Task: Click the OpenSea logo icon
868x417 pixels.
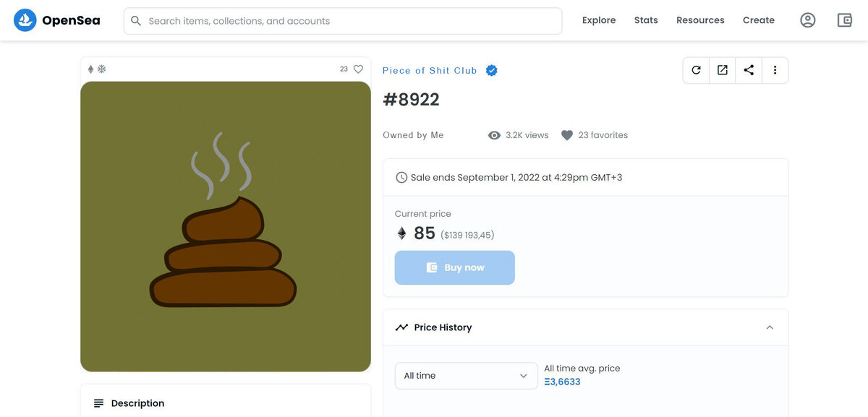Action: coord(25,20)
